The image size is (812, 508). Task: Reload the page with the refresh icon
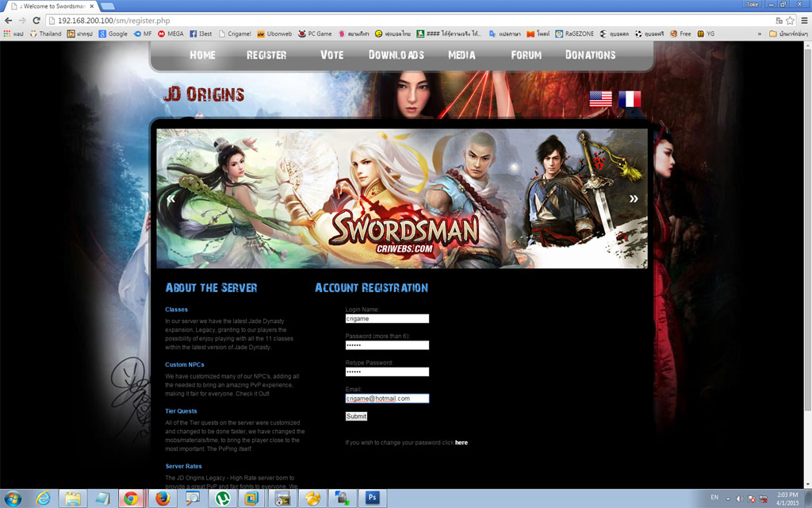pyautogui.click(x=36, y=21)
